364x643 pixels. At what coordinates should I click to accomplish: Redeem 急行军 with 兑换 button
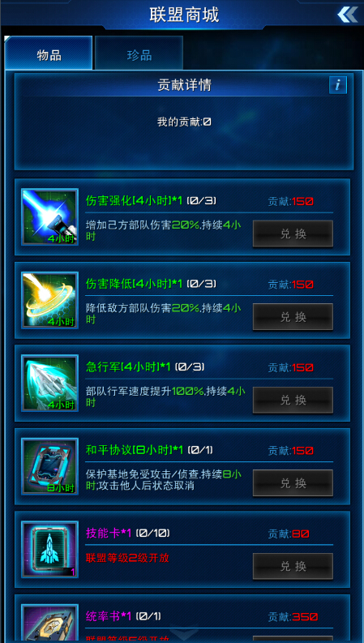293,400
